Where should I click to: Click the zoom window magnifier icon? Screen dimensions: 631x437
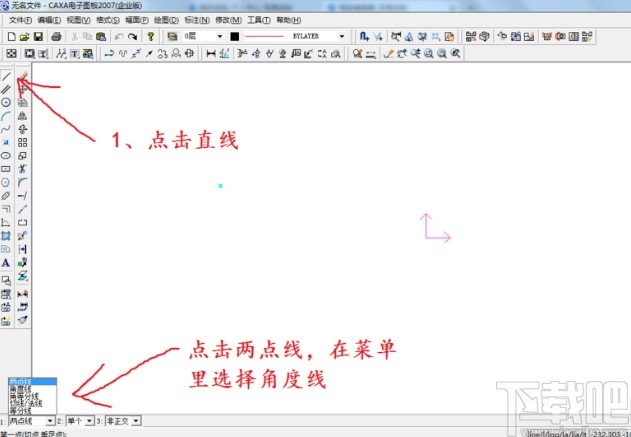429,54
